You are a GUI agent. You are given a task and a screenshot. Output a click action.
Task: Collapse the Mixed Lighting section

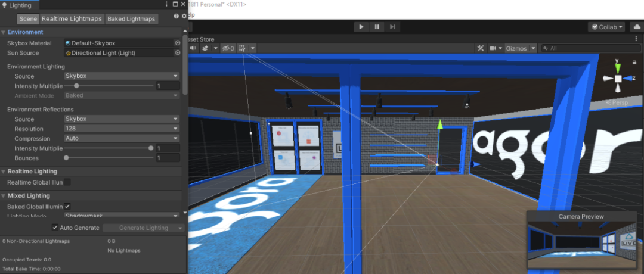tap(4, 195)
